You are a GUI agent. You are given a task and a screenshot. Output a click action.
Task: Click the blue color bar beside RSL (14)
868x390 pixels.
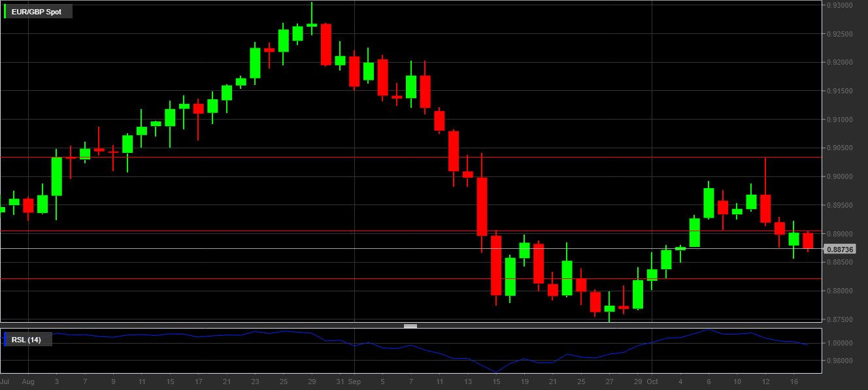[6, 340]
